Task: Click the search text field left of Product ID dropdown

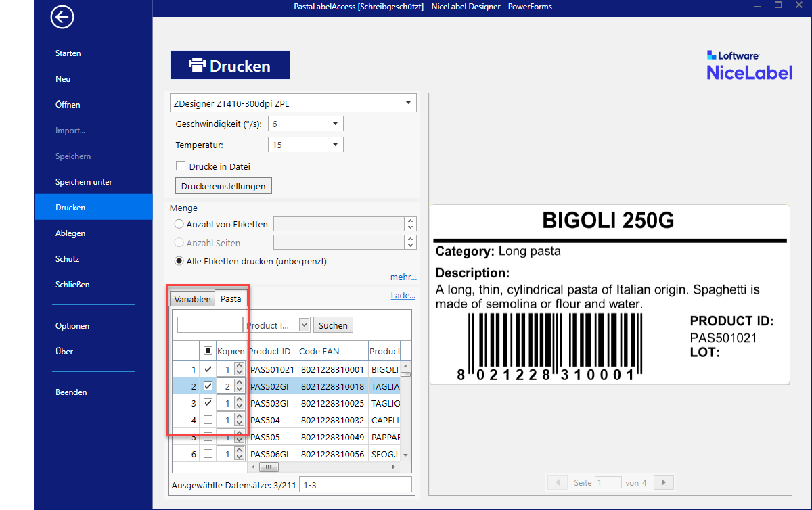Action: click(210, 325)
